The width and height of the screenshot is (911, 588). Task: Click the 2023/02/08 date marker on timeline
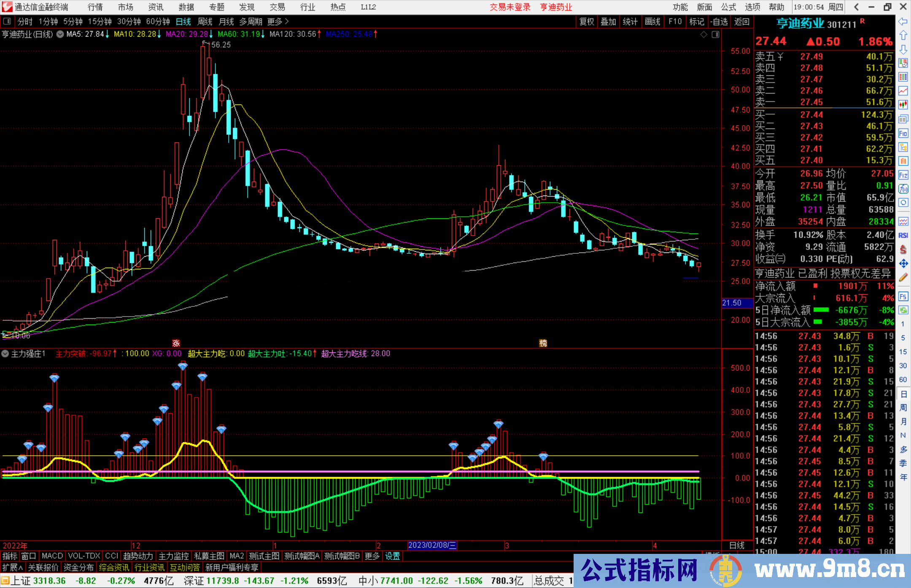pyautogui.click(x=432, y=545)
